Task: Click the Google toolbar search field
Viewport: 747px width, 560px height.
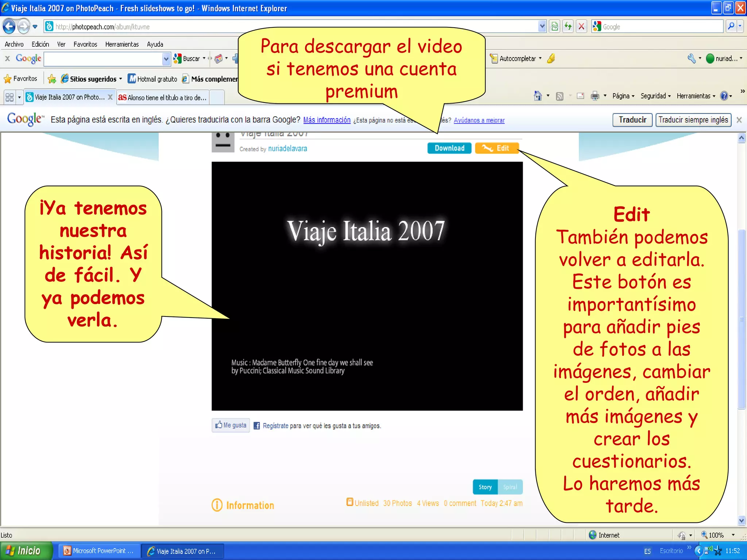Action: pyautogui.click(x=103, y=59)
